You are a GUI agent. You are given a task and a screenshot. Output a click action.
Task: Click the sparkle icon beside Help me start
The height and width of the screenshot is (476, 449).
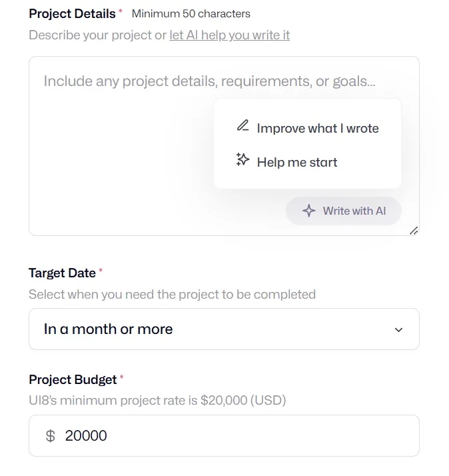pos(243,160)
